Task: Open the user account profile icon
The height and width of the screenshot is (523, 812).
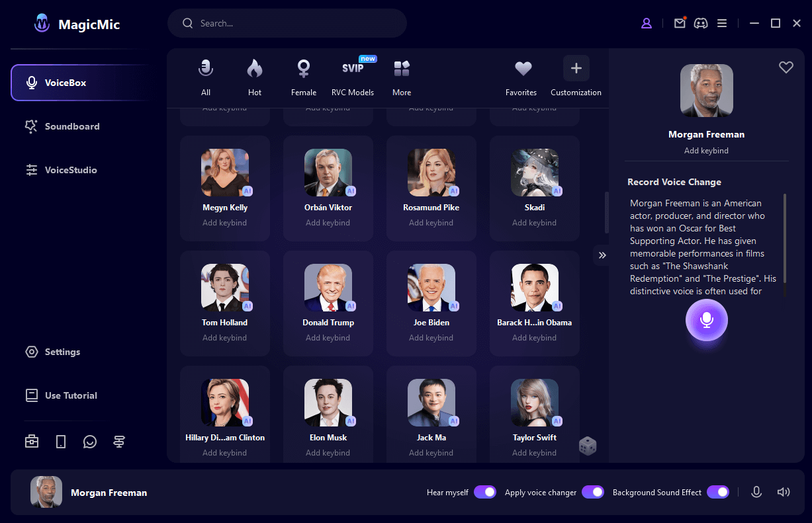Action: pos(647,23)
